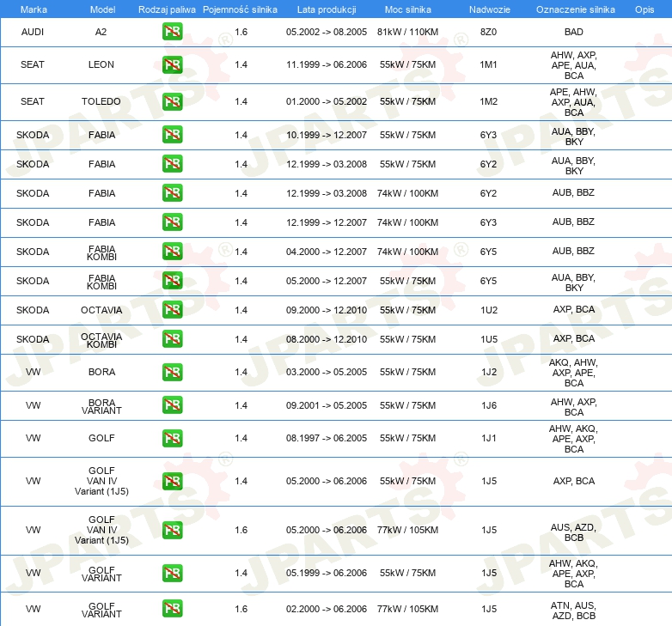Select the LEON model cell
Viewport: 672px width, 626px height.
[101, 64]
